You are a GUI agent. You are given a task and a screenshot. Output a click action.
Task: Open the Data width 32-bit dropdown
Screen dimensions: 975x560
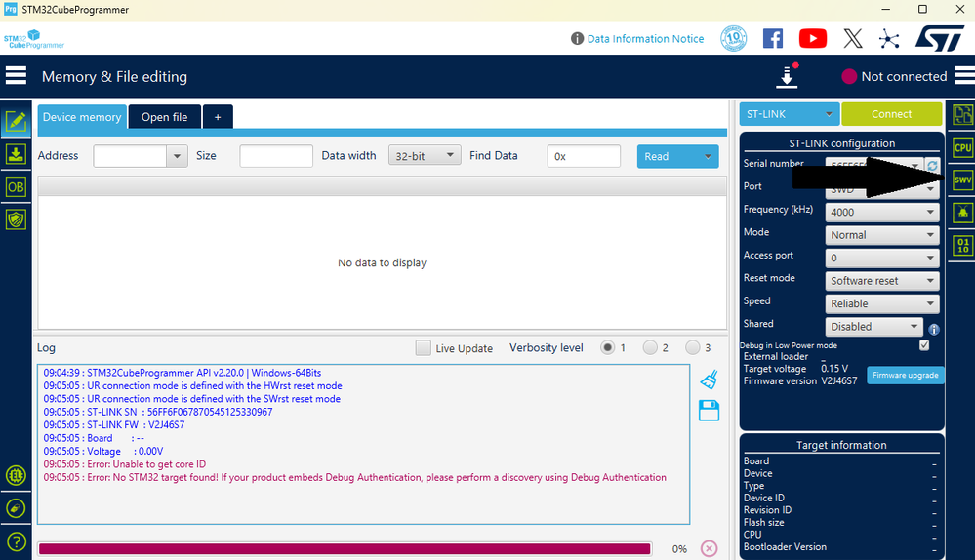click(x=425, y=155)
